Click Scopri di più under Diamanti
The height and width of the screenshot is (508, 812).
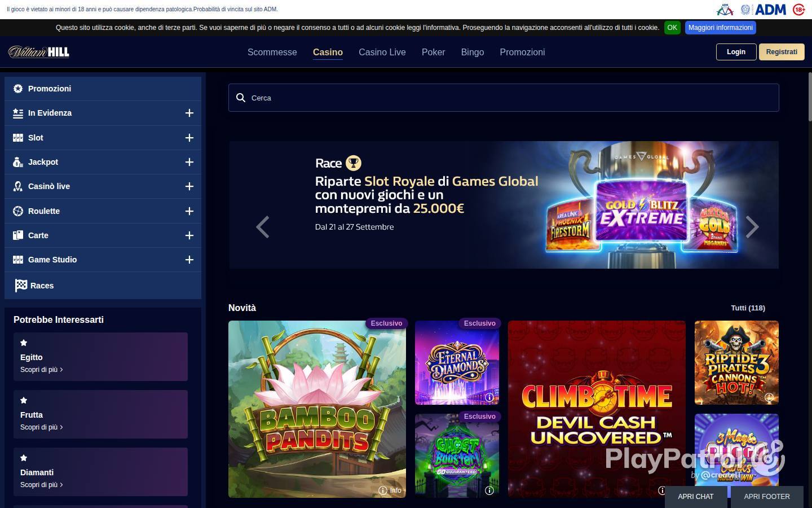[41, 485]
